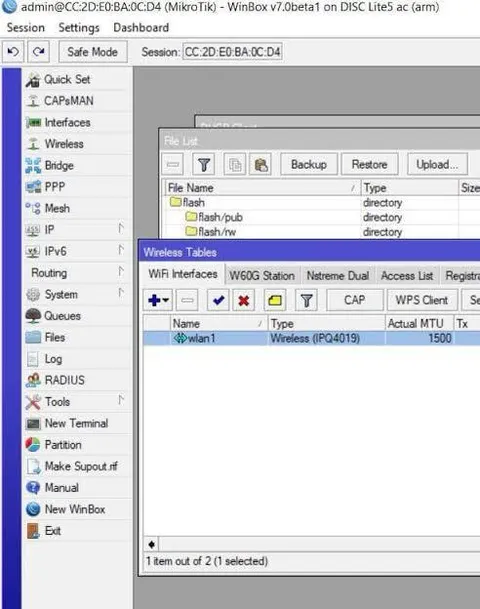Launch New WinBox from the sidebar
Image resolution: width=480 pixels, height=609 pixels.
coord(77,509)
